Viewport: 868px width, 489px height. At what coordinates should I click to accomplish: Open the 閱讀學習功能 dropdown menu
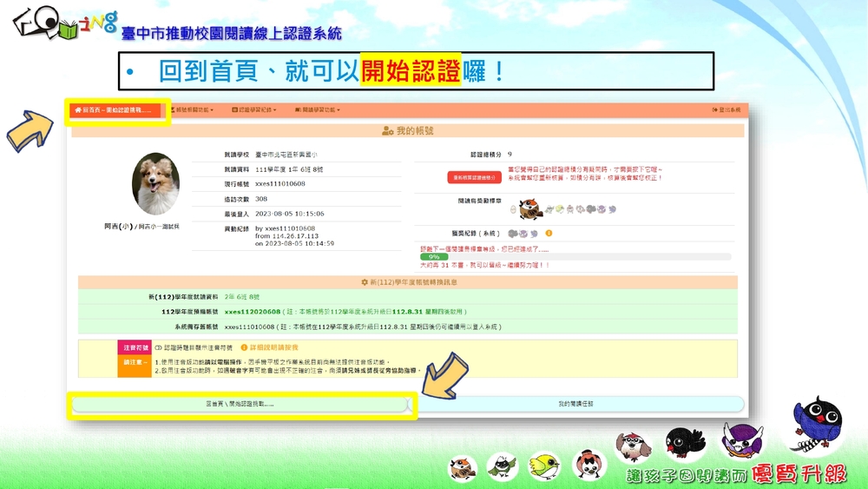click(317, 110)
